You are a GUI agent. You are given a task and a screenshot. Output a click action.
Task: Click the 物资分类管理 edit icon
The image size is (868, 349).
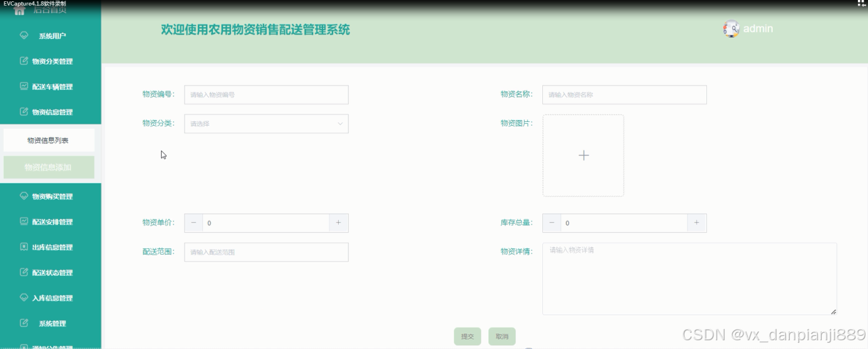pyautogui.click(x=24, y=61)
